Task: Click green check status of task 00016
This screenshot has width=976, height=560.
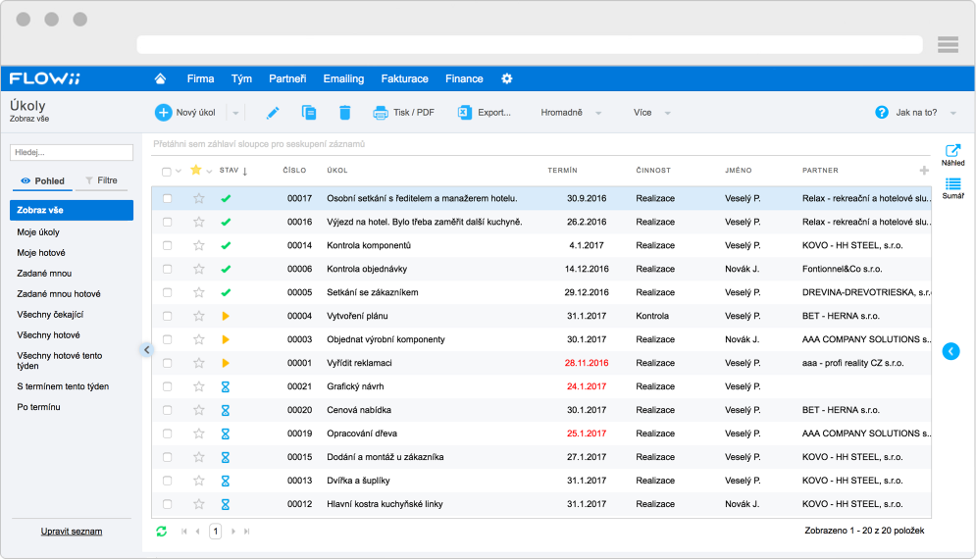Action: point(226,222)
